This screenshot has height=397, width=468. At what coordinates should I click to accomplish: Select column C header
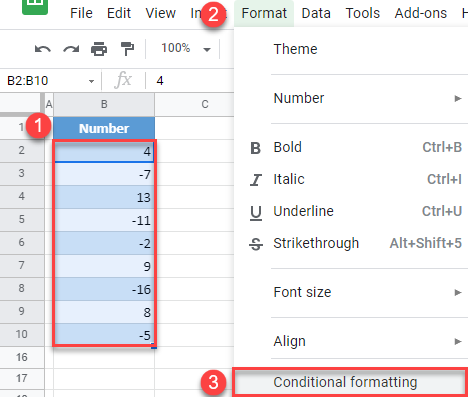coord(194,104)
